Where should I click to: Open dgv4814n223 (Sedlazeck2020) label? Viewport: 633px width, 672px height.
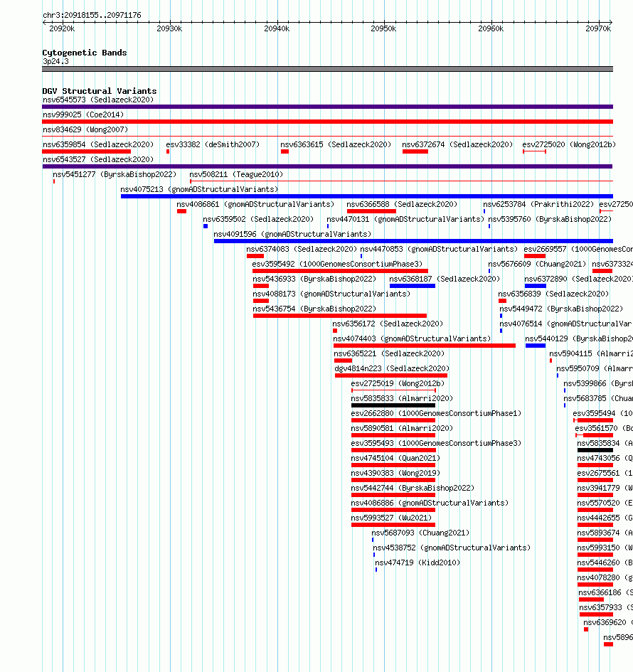point(392,368)
